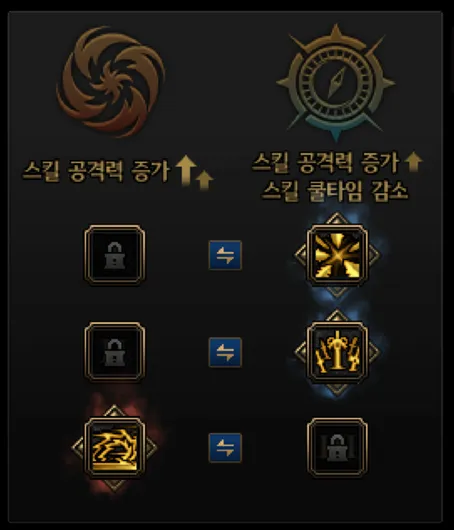Click the brown swirl vortex emblem
Screen dimensions: 454x530
(x=111, y=81)
